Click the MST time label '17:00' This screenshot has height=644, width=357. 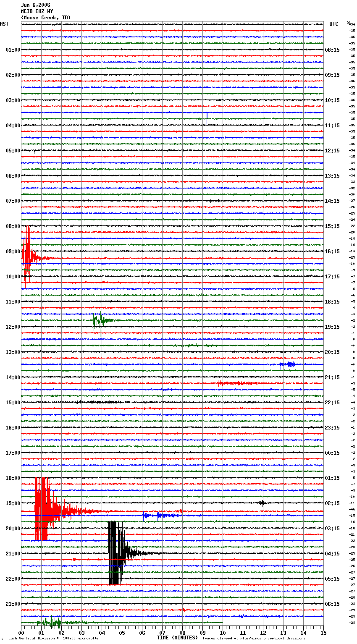click(13, 453)
